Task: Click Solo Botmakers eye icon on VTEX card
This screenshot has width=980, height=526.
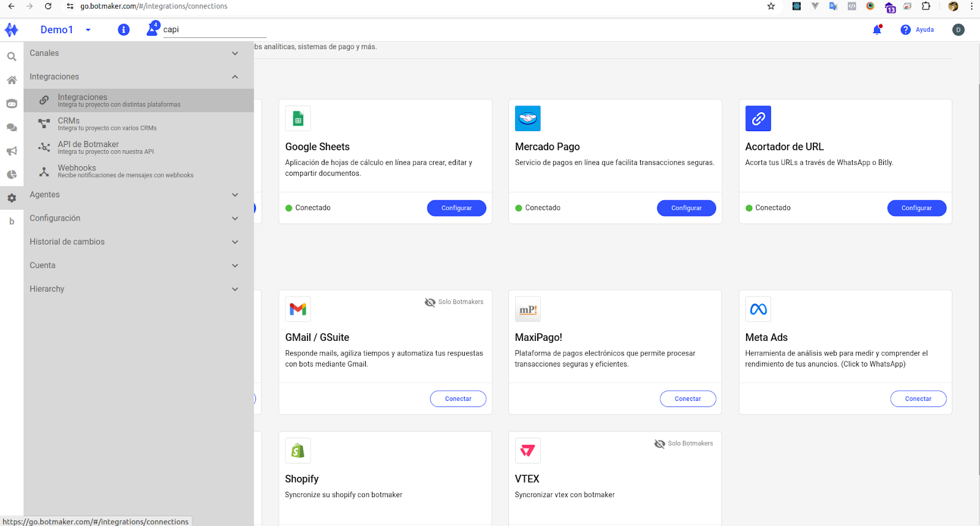Action: point(660,444)
